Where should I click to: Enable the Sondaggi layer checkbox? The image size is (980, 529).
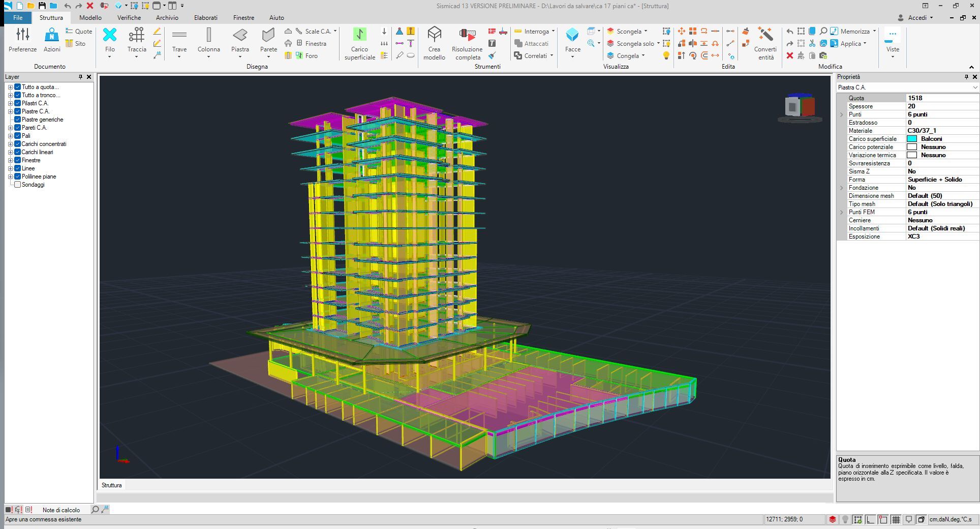(17, 185)
